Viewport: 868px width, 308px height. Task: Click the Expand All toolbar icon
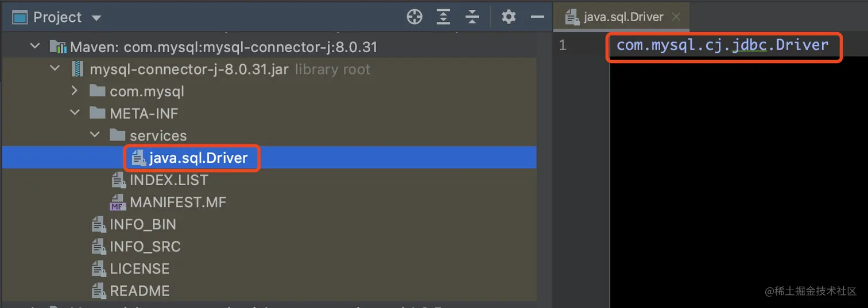[x=443, y=17]
